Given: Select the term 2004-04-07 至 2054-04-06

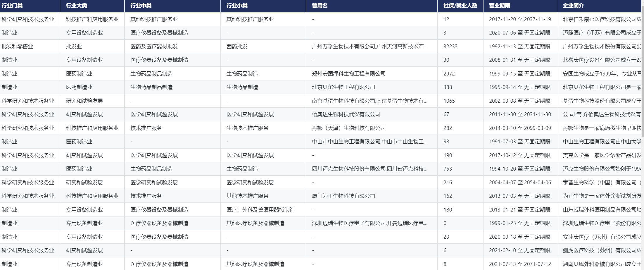Looking at the screenshot, I should (x=520, y=182).
